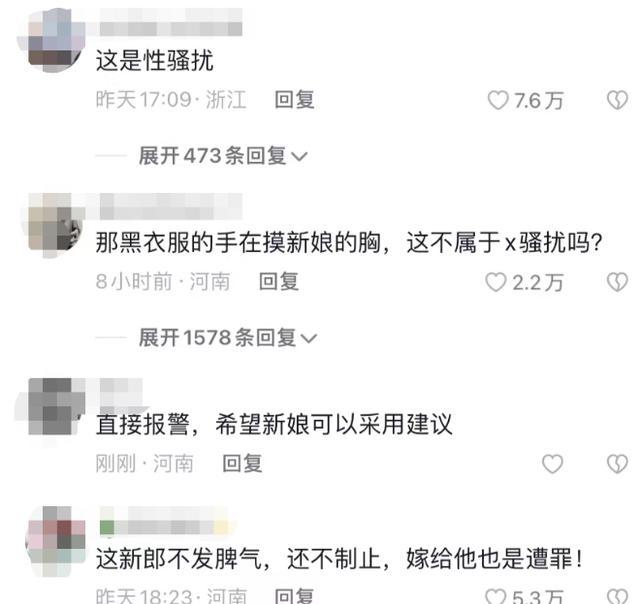Reply to the 8小时前 河南 comment
The width and height of the screenshot is (640, 604).
[279, 282]
